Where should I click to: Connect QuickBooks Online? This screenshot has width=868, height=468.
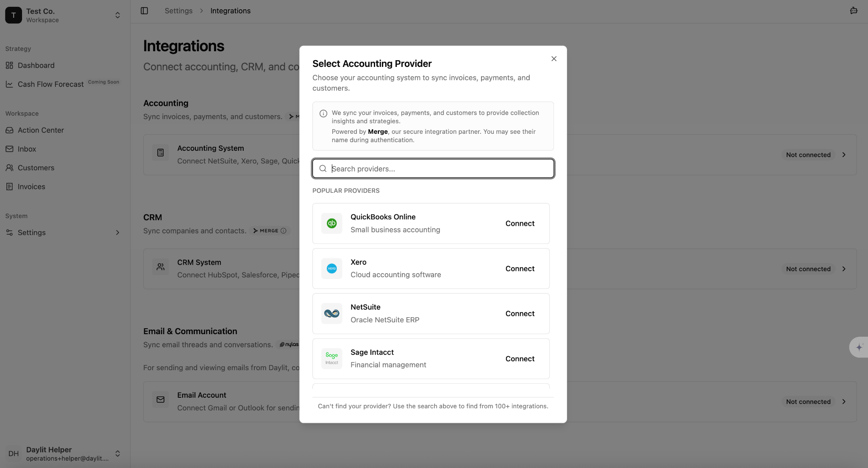[520, 224]
